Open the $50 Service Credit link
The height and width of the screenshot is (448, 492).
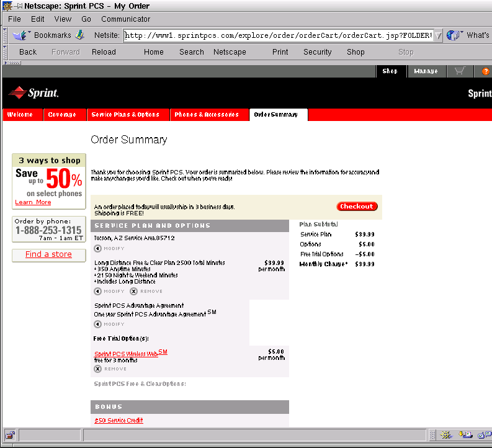(119, 421)
